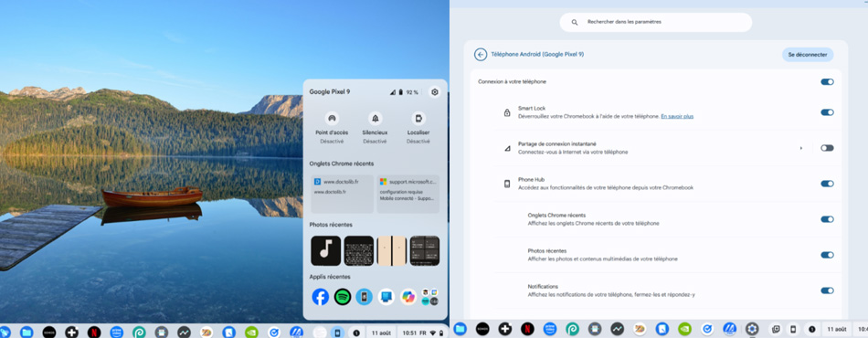
Task: Switch off Photos récentes toggle
Action: (x=827, y=255)
